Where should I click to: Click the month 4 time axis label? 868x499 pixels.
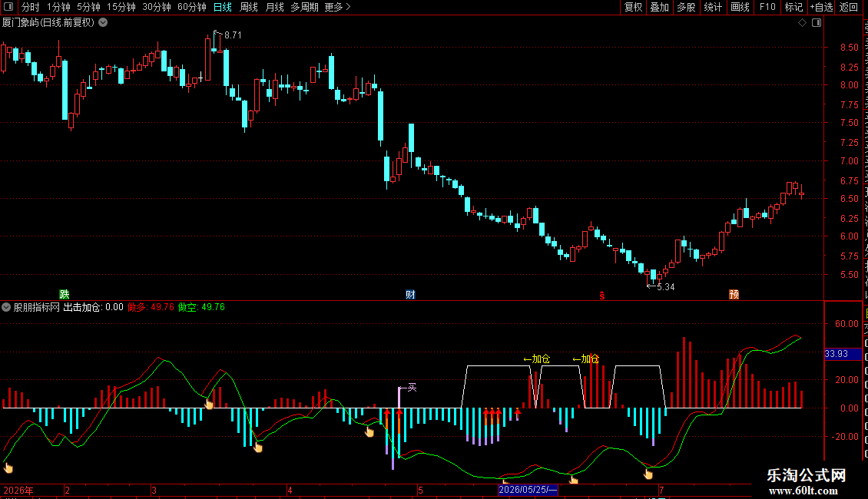[x=290, y=490]
